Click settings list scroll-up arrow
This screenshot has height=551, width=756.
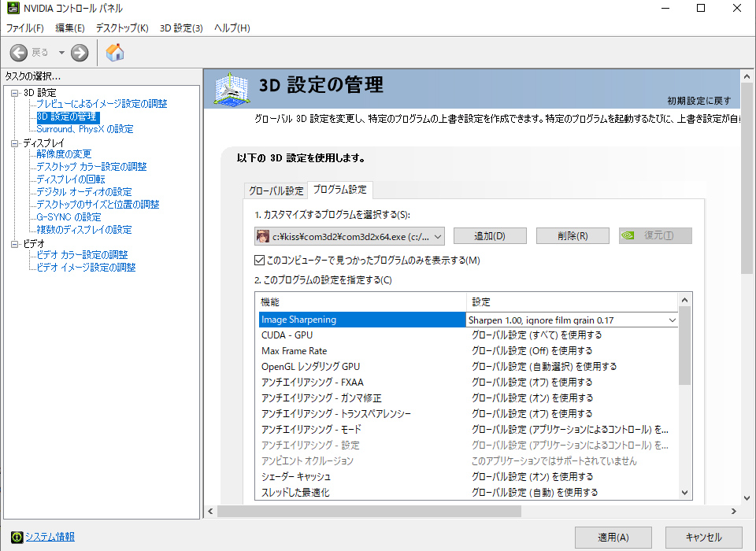point(684,300)
